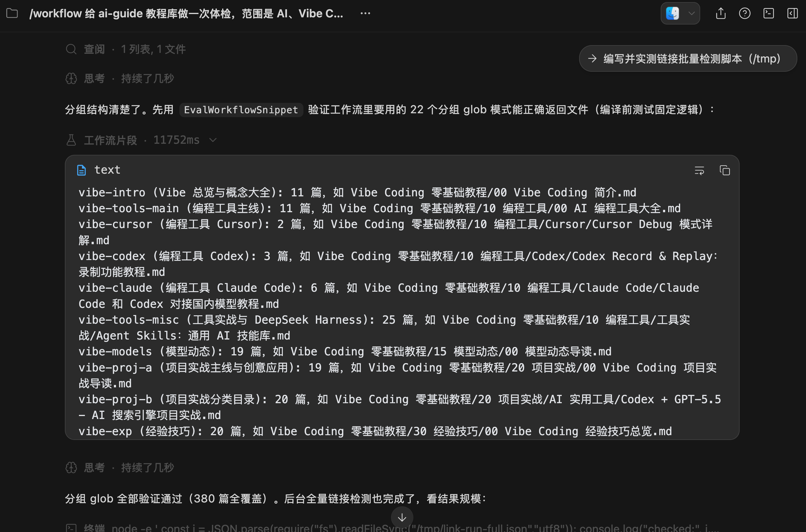Screen dimensions: 806x532
Task: Open the 终端 node -e command row
Action: click(392, 528)
